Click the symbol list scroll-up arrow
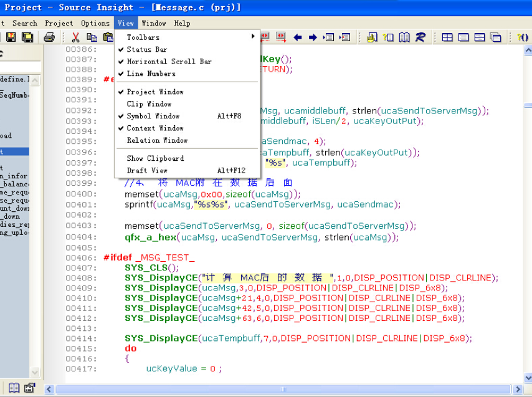 (x=35, y=80)
